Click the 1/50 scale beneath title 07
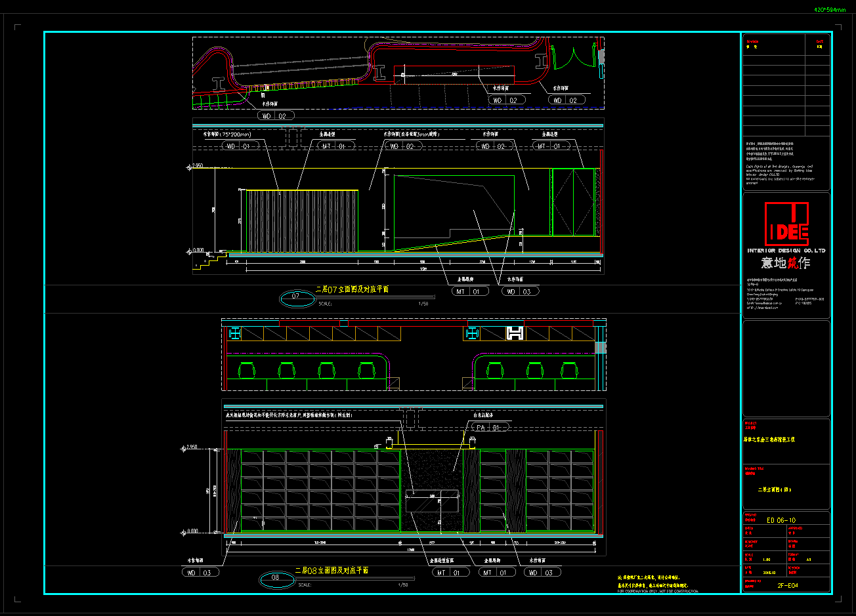Viewport: 856px width, 616px height. pyautogui.click(x=423, y=304)
